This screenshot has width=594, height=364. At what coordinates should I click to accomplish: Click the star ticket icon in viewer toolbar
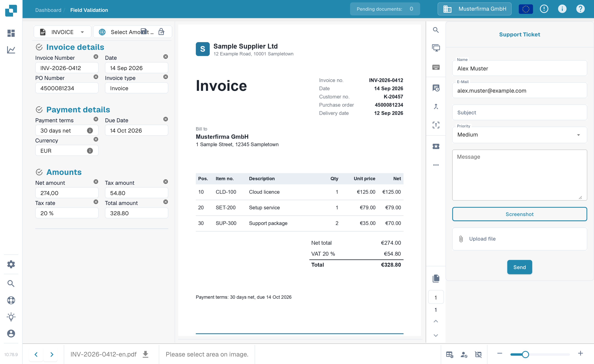point(436,146)
